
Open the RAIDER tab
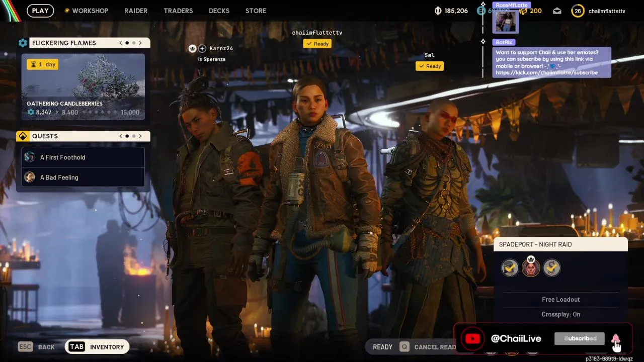(x=136, y=11)
